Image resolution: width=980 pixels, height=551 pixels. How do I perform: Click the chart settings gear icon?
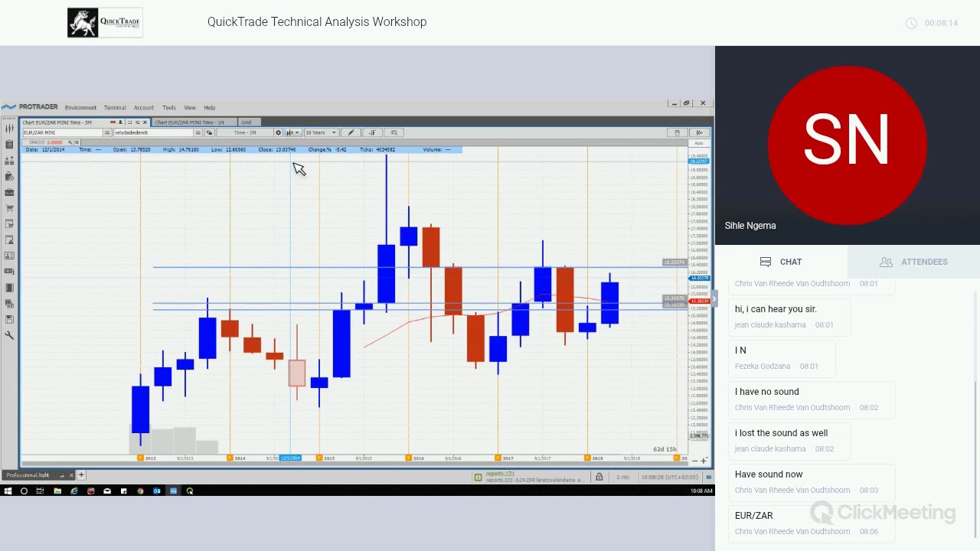(279, 132)
